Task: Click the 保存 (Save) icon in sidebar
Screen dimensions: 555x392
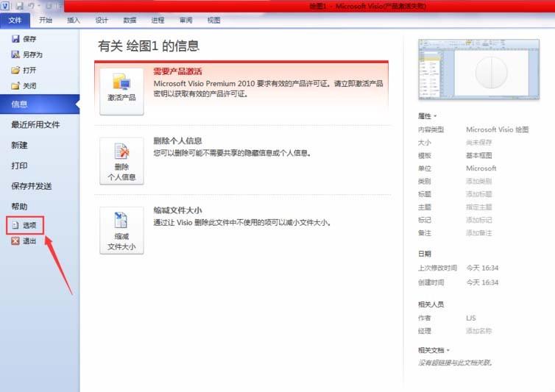Action: pyautogui.click(x=15, y=38)
